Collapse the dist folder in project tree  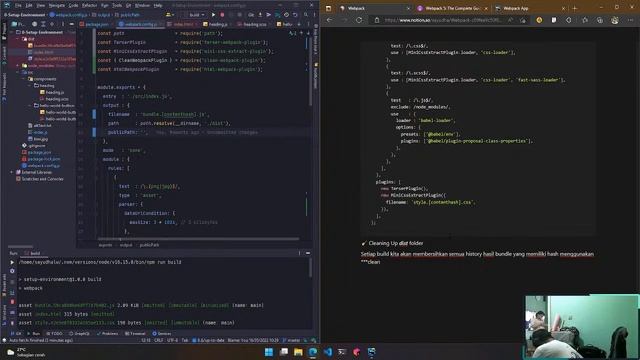tap(18, 39)
